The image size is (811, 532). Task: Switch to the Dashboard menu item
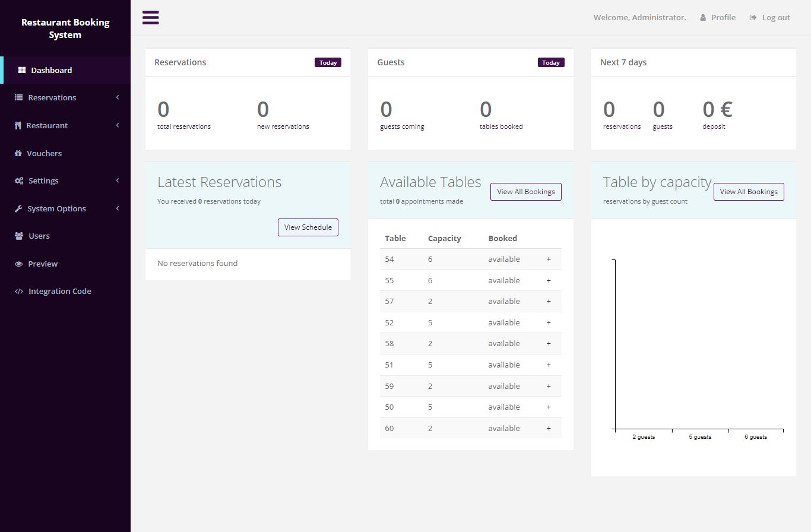click(x=52, y=69)
